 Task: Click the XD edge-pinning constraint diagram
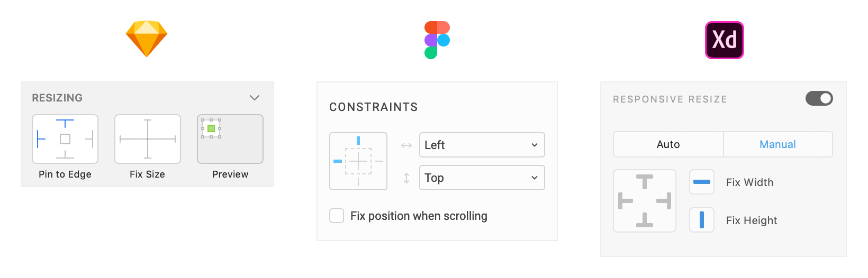pos(645,201)
